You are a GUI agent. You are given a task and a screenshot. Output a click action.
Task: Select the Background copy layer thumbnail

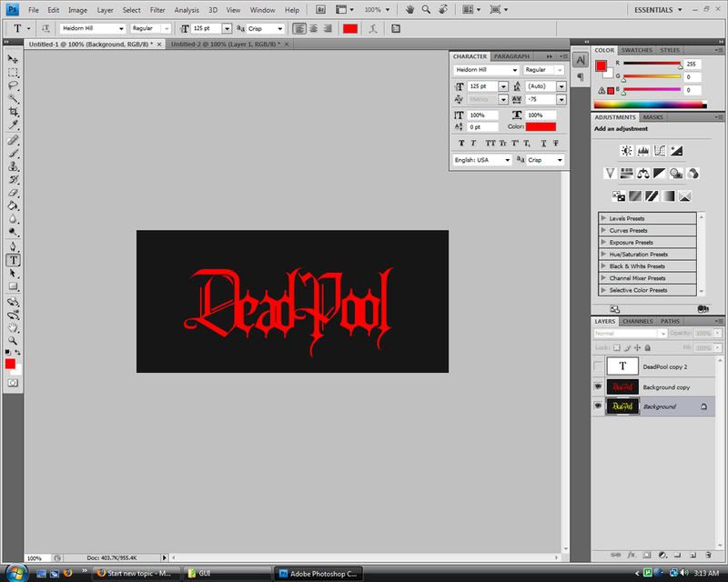point(622,386)
